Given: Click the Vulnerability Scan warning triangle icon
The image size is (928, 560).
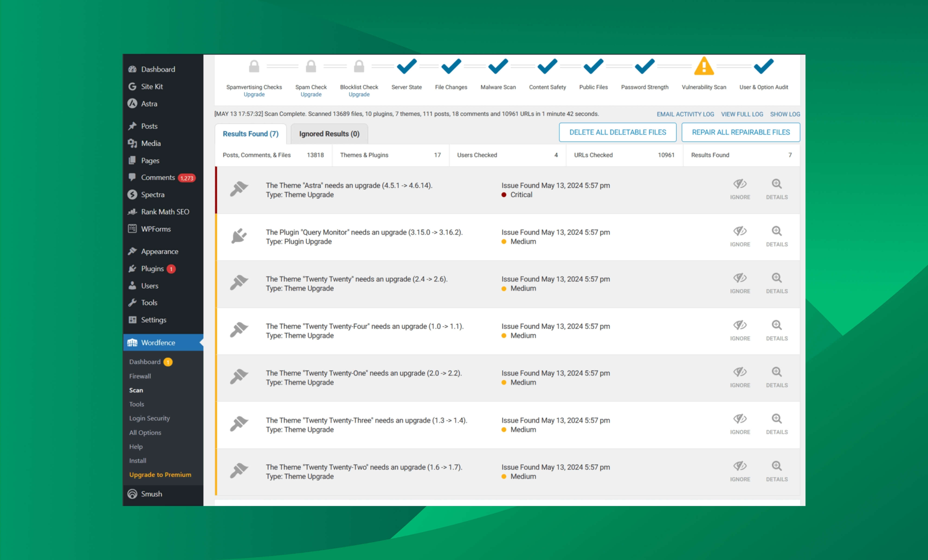Looking at the screenshot, I should (x=703, y=67).
